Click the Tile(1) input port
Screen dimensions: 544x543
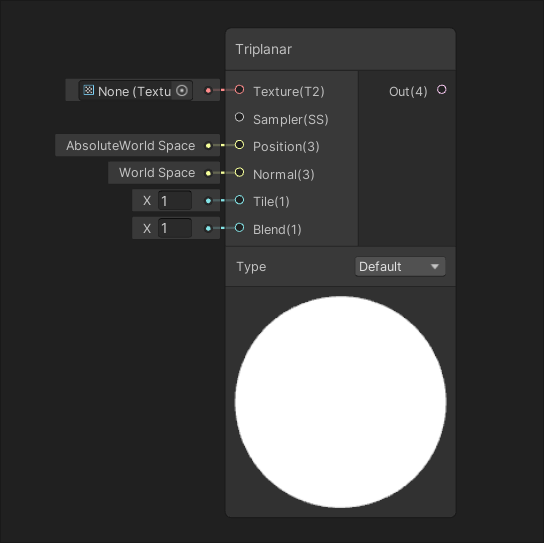pos(239,200)
